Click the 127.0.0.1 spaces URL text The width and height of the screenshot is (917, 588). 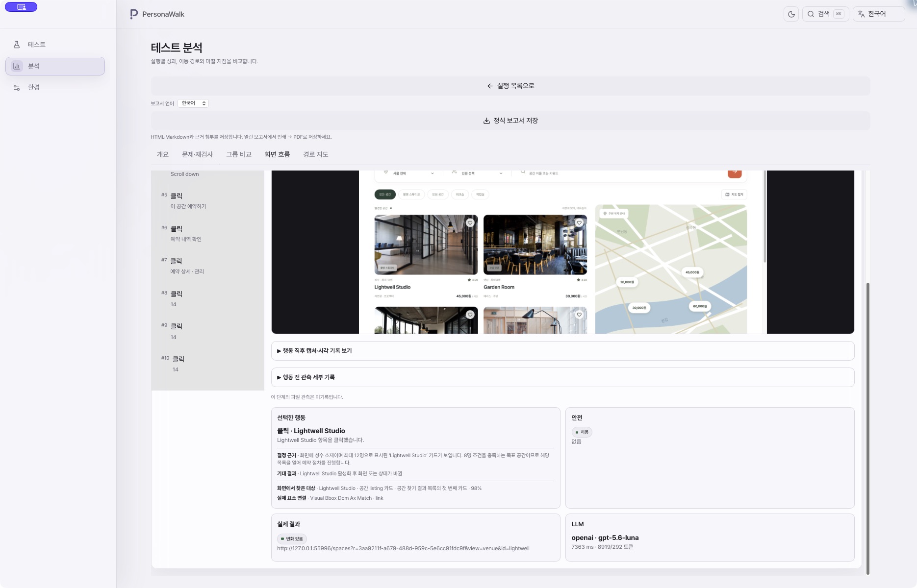pos(403,548)
